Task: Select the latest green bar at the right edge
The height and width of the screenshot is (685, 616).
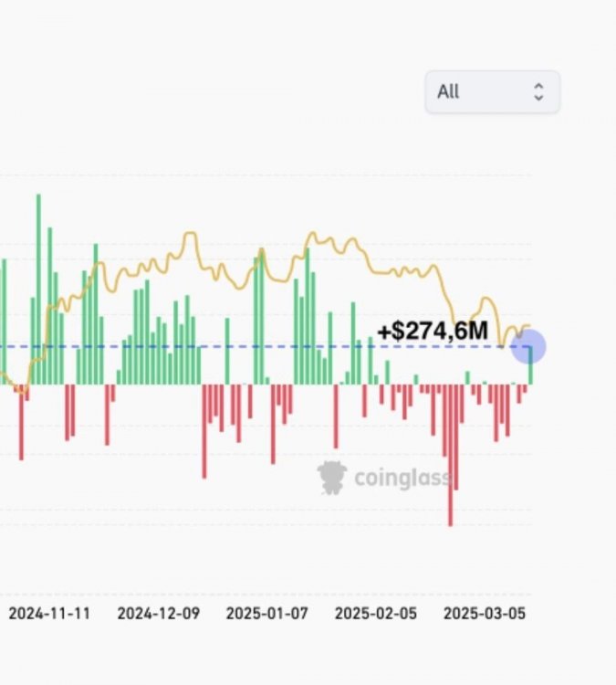Action: [530, 365]
